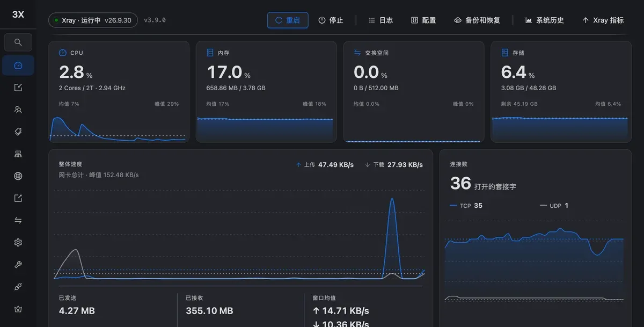Open the arrow-out-of-box icon in sidebar
Image resolution: width=644 pixels, height=327 pixels.
tap(18, 198)
